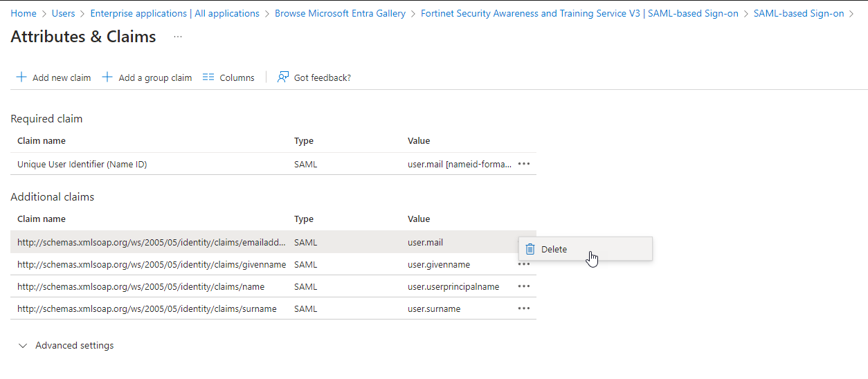Viewport: 868px width, 379px height.
Task: Click the Columns grid icon
Action: click(x=208, y=77)
